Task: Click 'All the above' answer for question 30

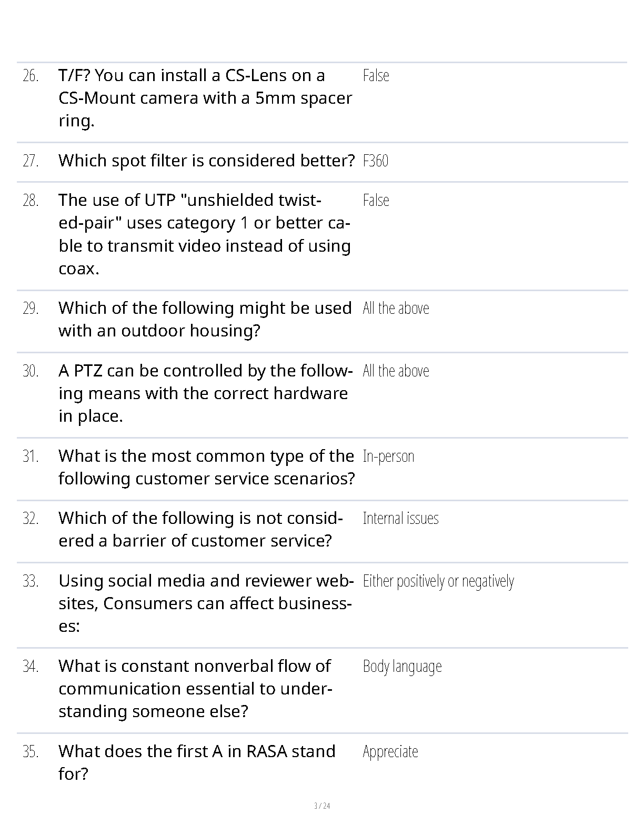Action: 396,371
